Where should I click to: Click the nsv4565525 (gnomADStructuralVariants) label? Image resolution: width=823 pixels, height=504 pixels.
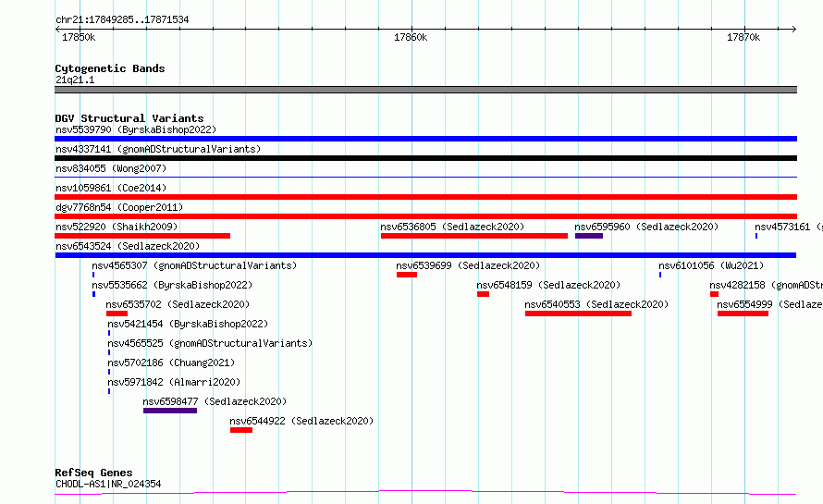[x=210, y=343]
